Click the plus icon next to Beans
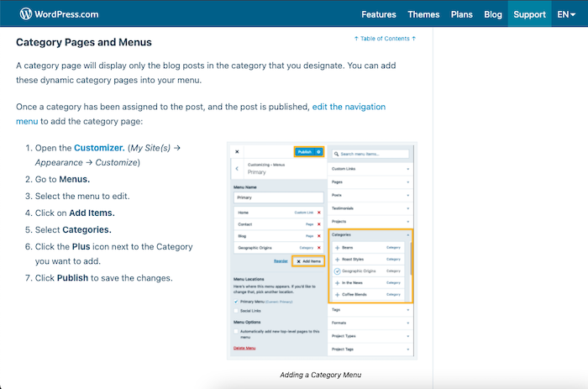This screenshot has width=588, height=389. tap(337, 248)
